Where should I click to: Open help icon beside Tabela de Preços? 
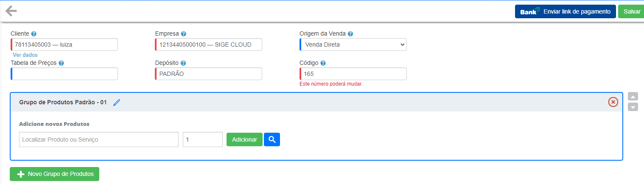point(61,63)
